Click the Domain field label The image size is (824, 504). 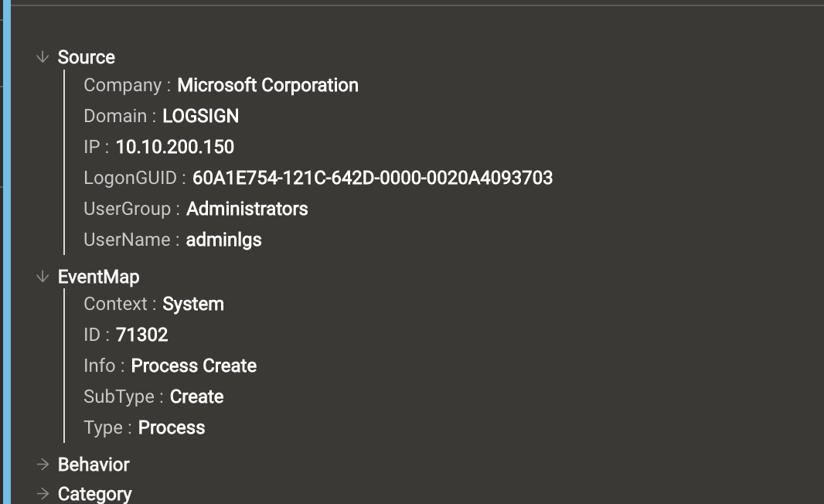click(x=116, y=116)
